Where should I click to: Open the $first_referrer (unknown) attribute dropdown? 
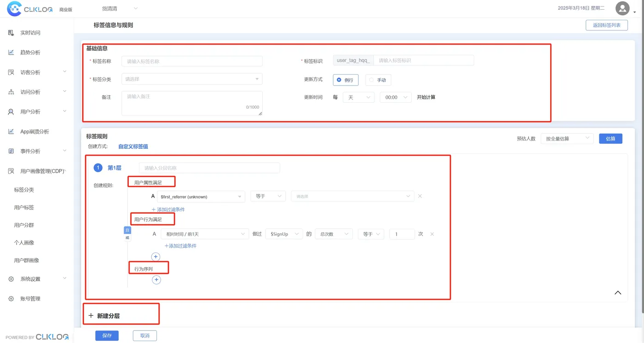[201, 197]
